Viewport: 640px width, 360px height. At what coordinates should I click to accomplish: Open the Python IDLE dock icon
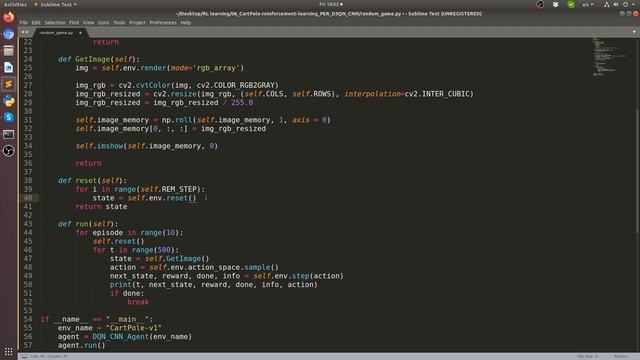pos(9,101)
